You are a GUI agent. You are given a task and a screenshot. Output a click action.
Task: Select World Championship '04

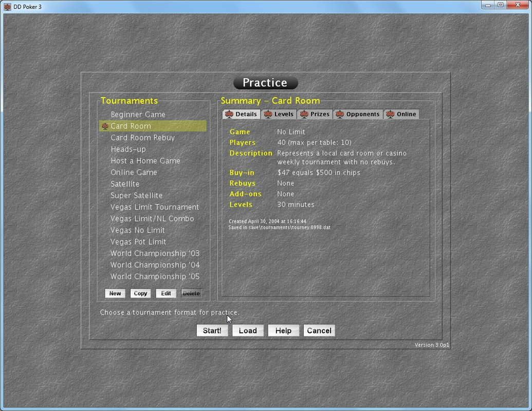point(153,265)
